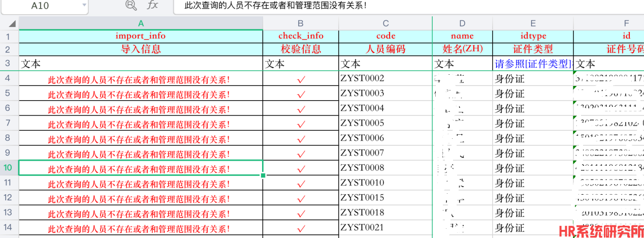The image size is (644, 238).
Task: Open the fx insert function button
Action: pyautogui.click(x=152, y=6)
